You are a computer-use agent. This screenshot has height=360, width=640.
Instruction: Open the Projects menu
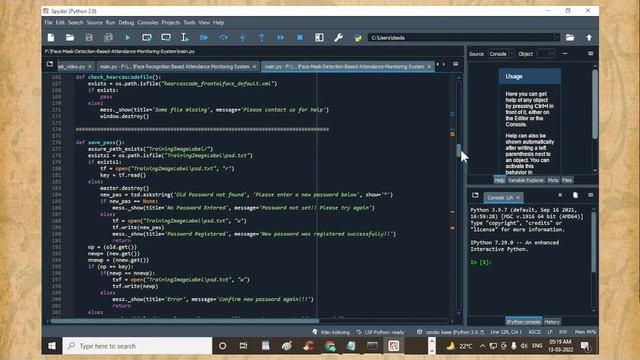point(171,22)
